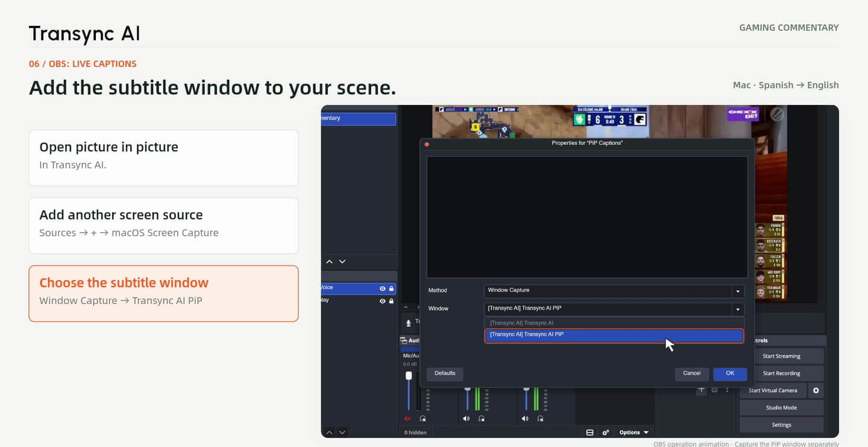This screenshot has width=868, height=447.
Task: Click the 'GAMING COMMENTARY' header label
Action: [x=789, y=28]
